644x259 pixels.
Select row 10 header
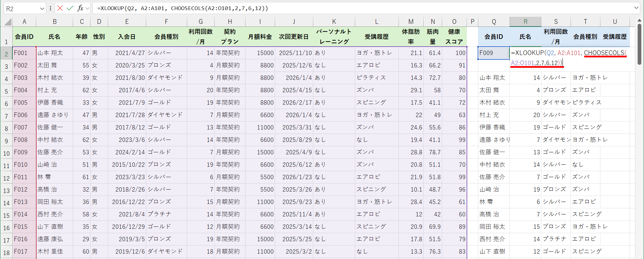(x=6, y=153)
